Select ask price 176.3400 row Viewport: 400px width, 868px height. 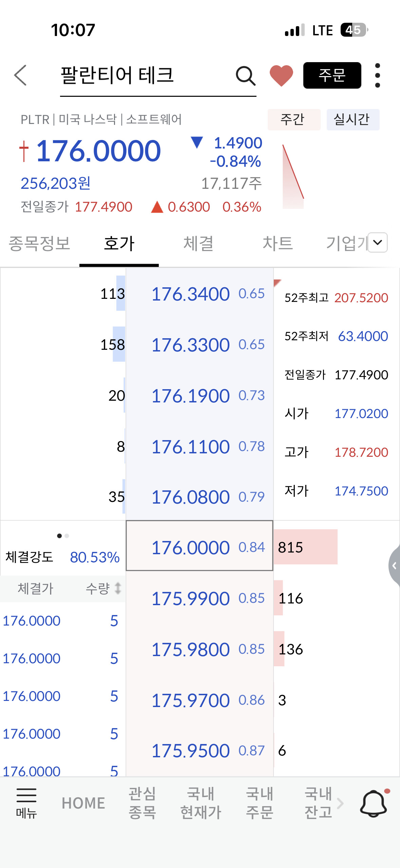(199, 294)
